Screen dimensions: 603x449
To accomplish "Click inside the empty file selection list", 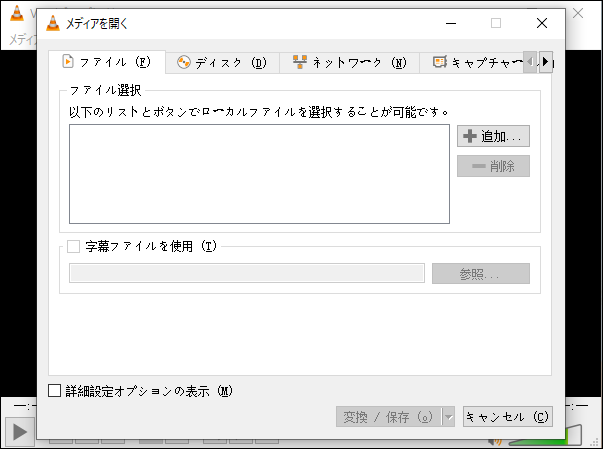I will click(259, 174).
